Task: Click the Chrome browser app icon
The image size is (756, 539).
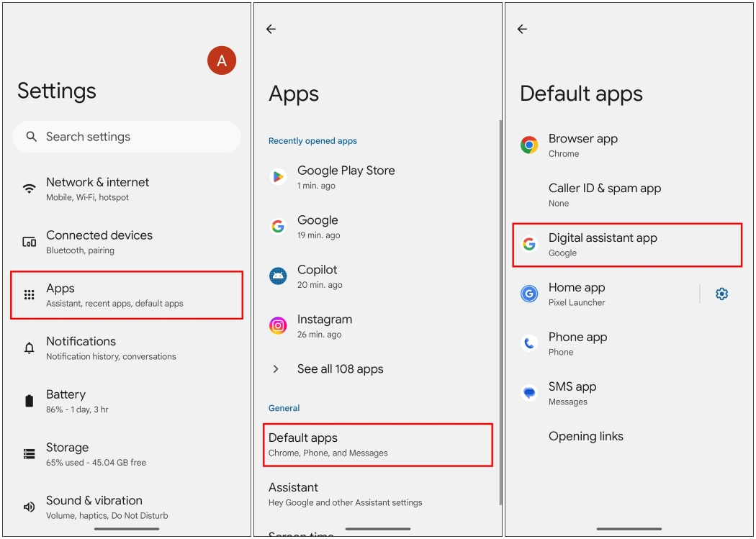Action: pos(528,144)
